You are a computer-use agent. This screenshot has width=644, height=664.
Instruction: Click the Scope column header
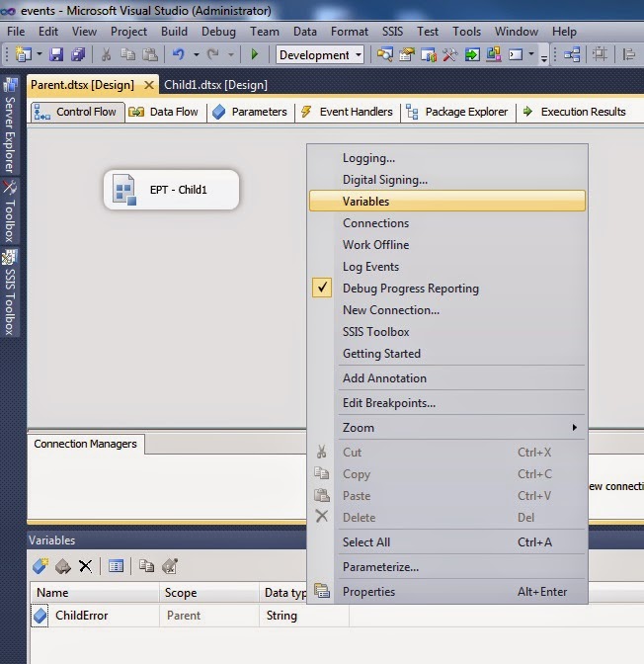pyautogui.click(x=209, y=593)
